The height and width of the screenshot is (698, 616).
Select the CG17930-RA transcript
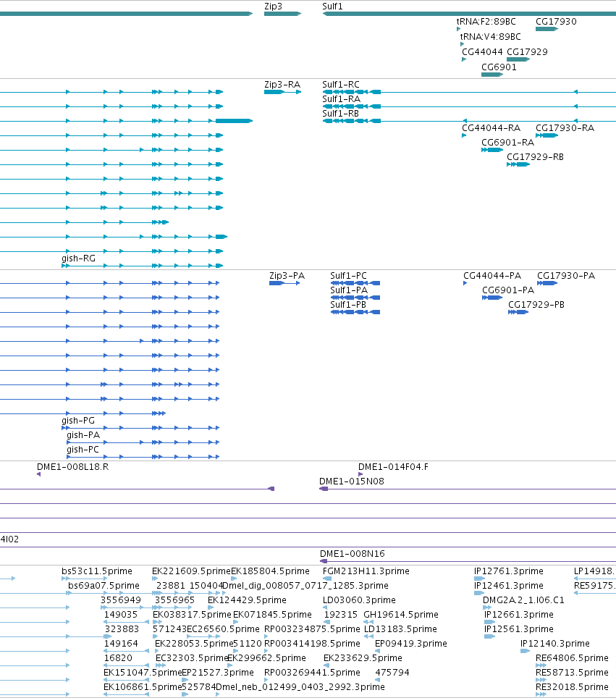coord(547,135)
